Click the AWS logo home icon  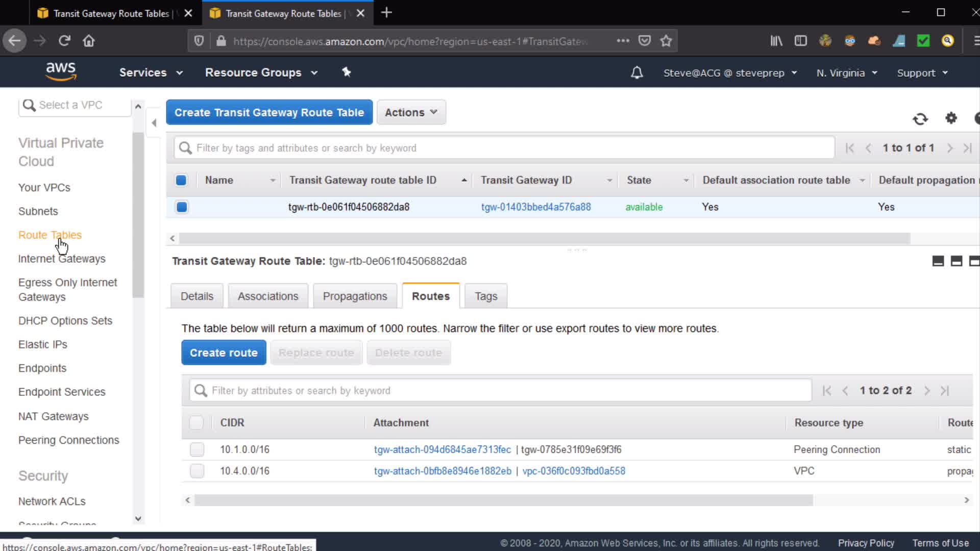[x=61, y=71]
